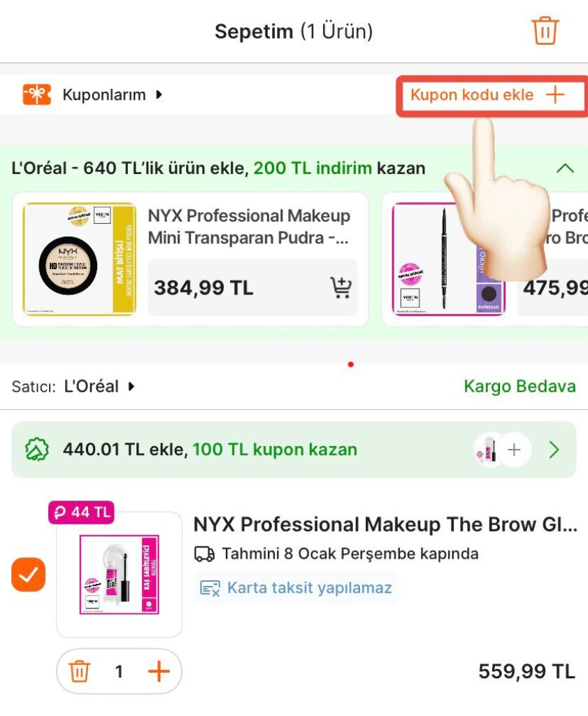Click Kupon kodu ekle link
The width and height of the screenshot is (588, 716).
point(472,95)
